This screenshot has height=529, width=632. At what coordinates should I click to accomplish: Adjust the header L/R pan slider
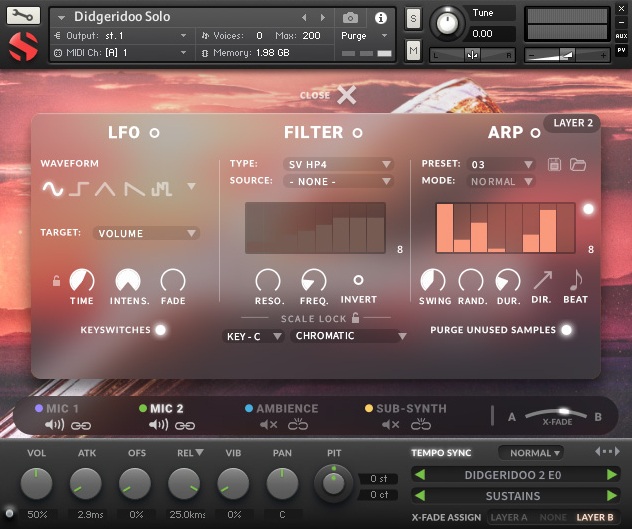click(x=472, y=55)
